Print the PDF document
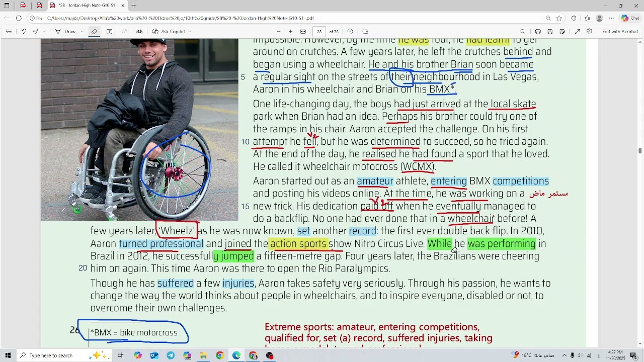Viewport: 644px width, 362px height. pos(538,31)
